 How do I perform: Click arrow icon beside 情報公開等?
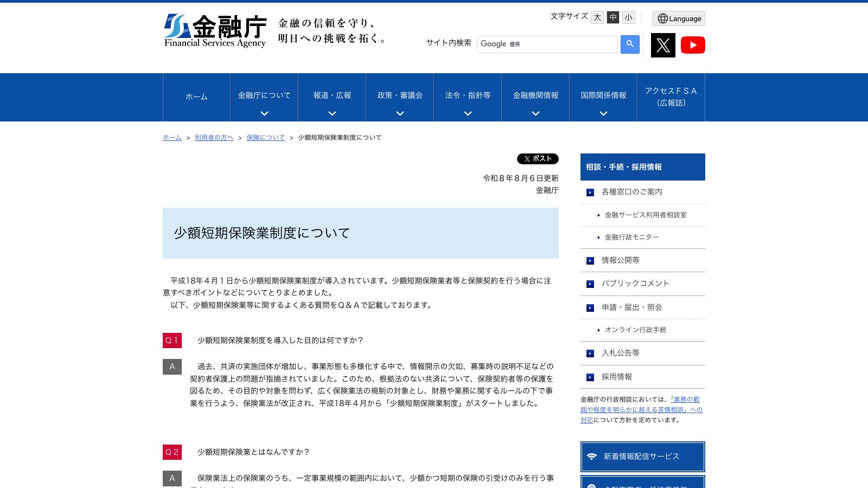click(x=590, y=261)
